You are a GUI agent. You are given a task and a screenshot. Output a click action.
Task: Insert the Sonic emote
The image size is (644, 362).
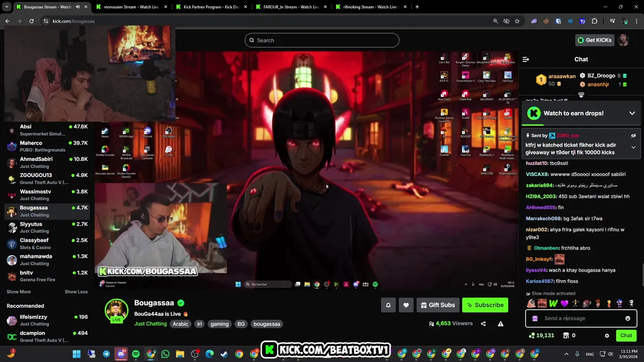pos(620,303)
